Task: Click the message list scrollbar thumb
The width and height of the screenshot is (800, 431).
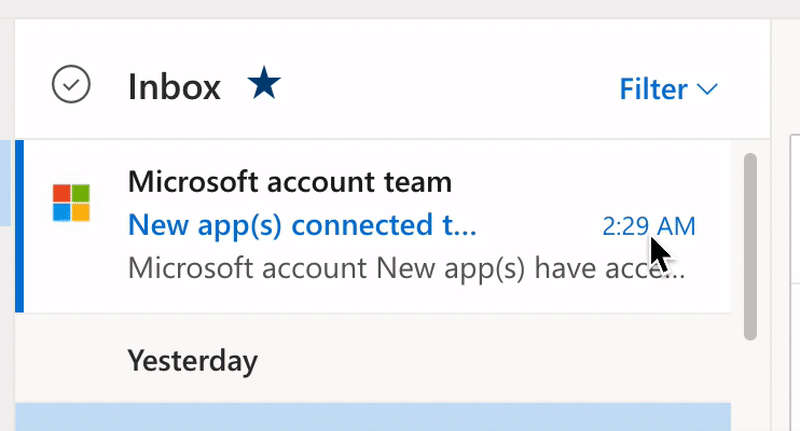Action: pos(750,246)
